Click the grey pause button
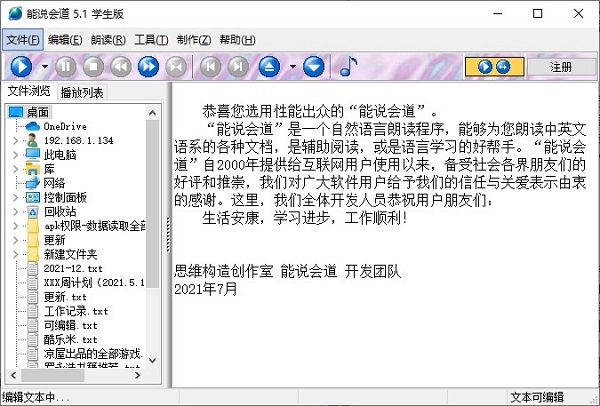The width and height of the screenshot is (600, 406). pyautogui.click(x=66, y=67)
